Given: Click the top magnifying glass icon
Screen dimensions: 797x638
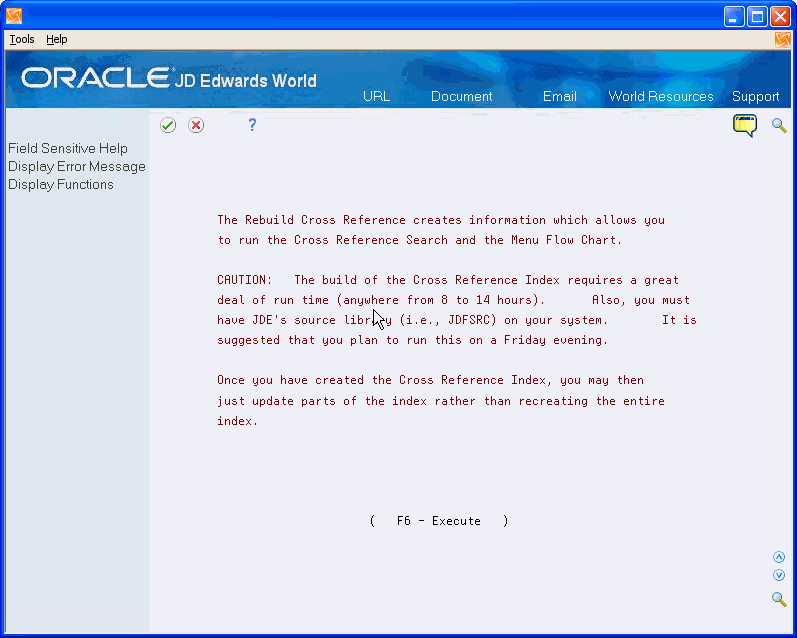Looking at the screenshot, I should point(779,125).
